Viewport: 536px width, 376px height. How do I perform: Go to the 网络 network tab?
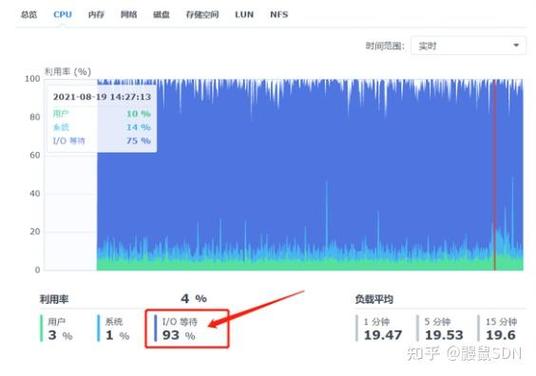(x=129, y=15)
